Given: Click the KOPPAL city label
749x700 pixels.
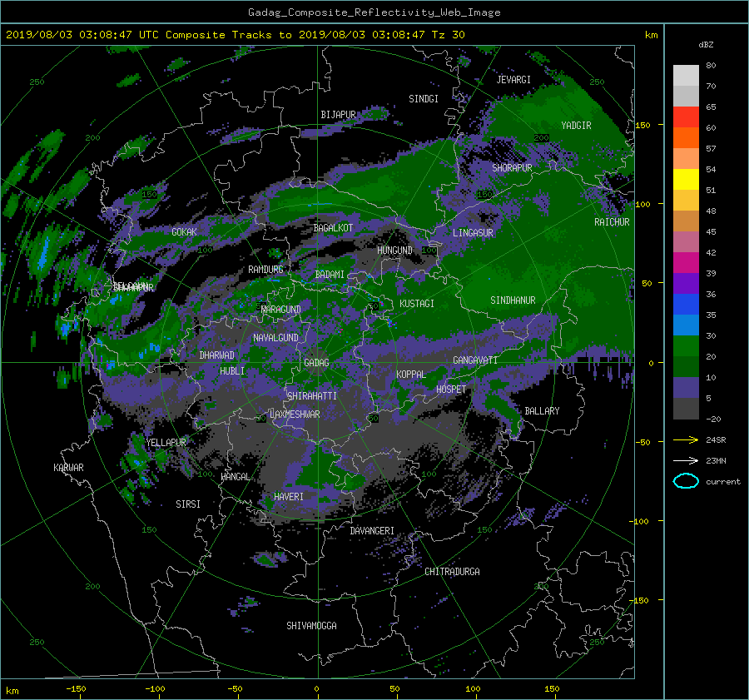Looking at the screenshot, I should pos(411,375).
